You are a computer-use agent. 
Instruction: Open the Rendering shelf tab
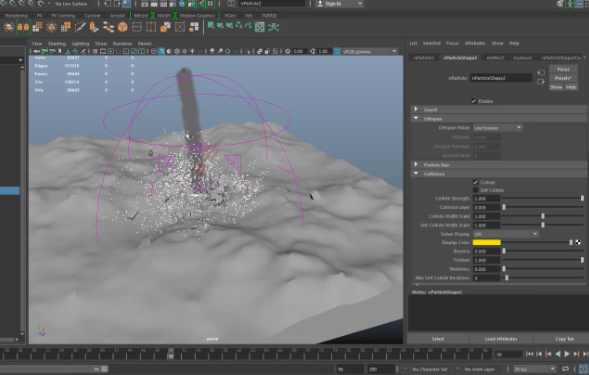pos(16,16)
